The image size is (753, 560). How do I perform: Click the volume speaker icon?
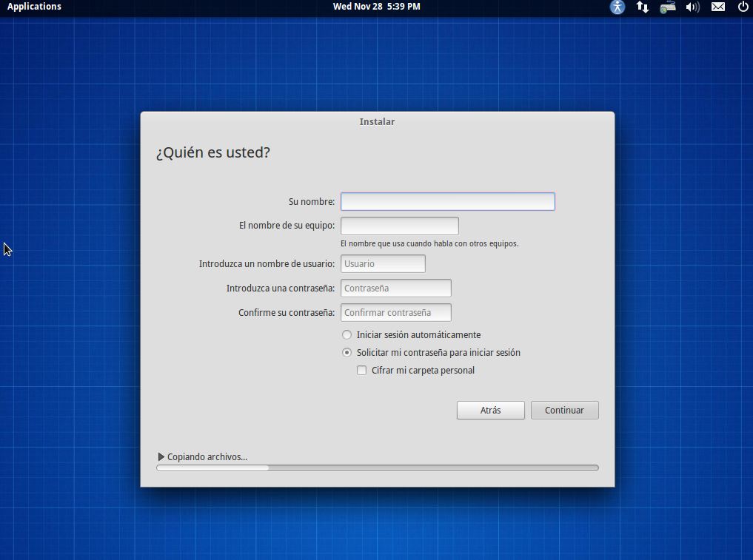[693, 7]
